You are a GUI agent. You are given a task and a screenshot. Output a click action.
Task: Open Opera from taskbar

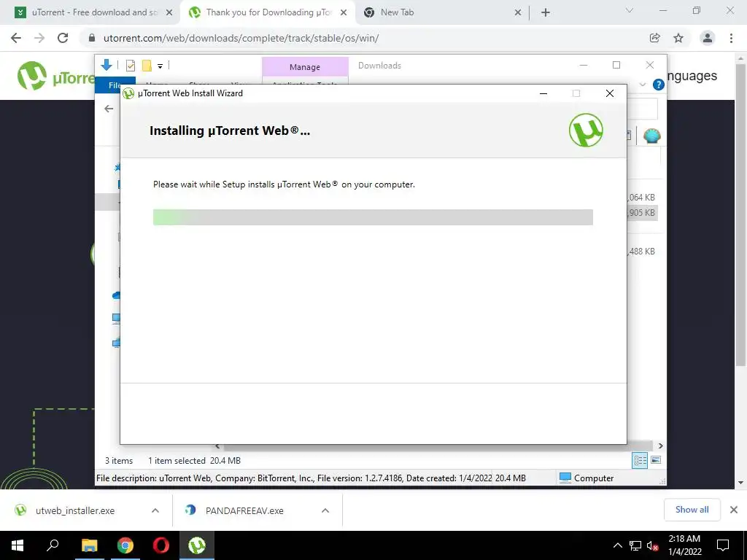161,545
